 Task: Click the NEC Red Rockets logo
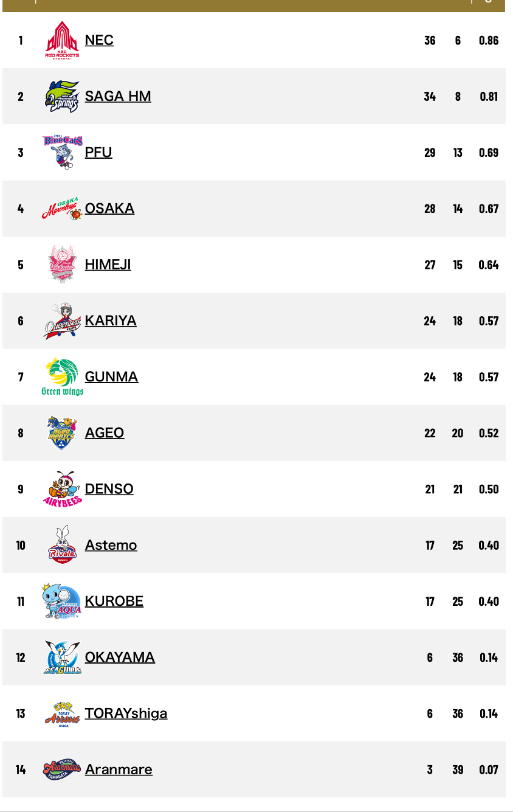62,40
